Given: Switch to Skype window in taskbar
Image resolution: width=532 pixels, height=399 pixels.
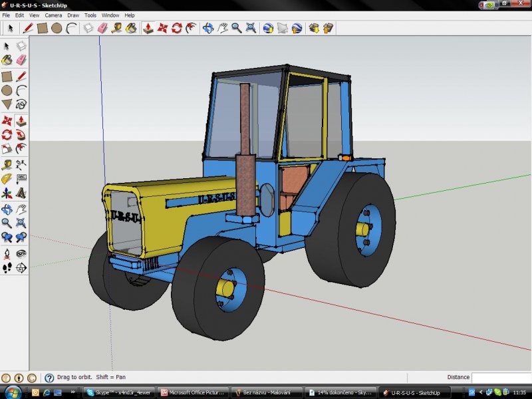Looking at the screenshot, I should coord(118,392).
